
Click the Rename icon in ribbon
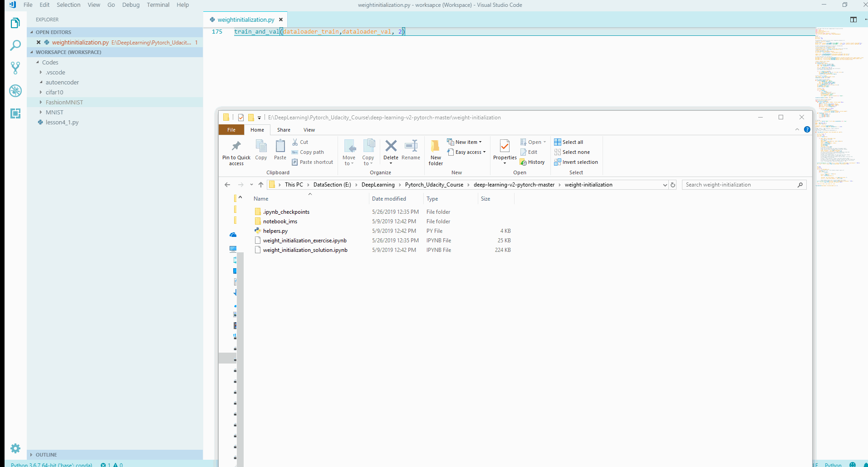point(411,150)
